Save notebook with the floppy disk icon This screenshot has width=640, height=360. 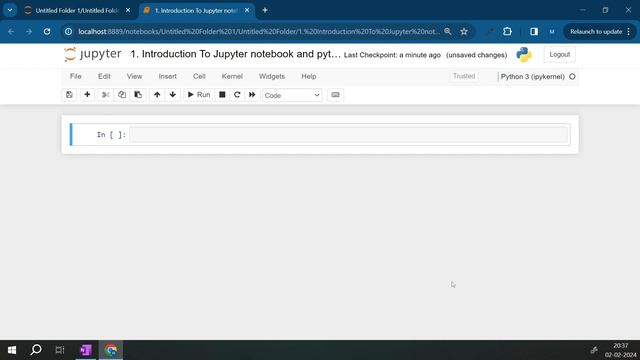(69, 95)
